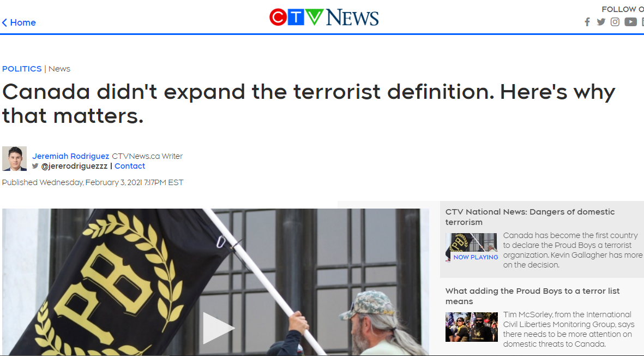Open CTV News Instagram icon

click(615, 22)
